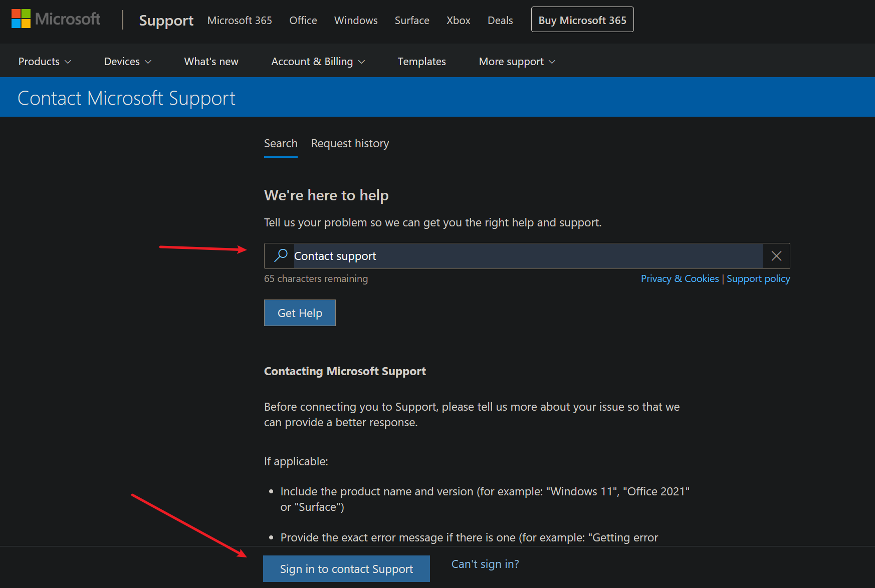Go to Templates in the navigation bar
This screenshot has height=588, width=875.
421,61
